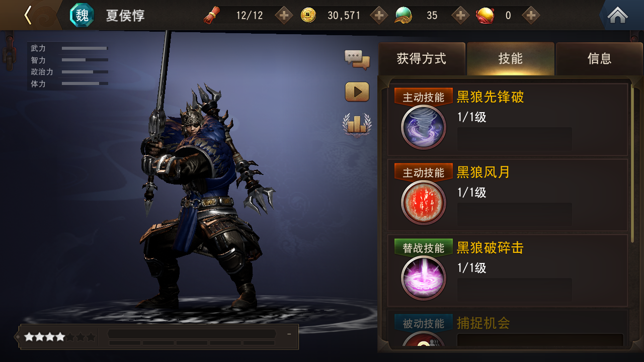
Task: Add red orb currency with plus
Action: click(x=531, y=16)
